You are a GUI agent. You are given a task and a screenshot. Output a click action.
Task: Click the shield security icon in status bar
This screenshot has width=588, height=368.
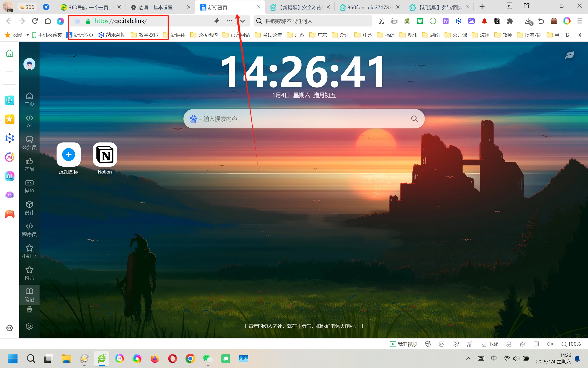click(x=428, y=344)
